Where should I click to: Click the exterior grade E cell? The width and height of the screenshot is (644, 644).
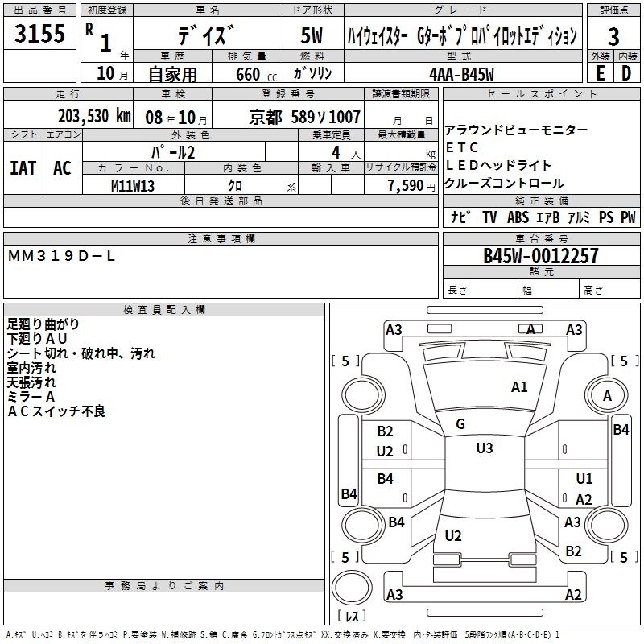[x=600, y=73]
